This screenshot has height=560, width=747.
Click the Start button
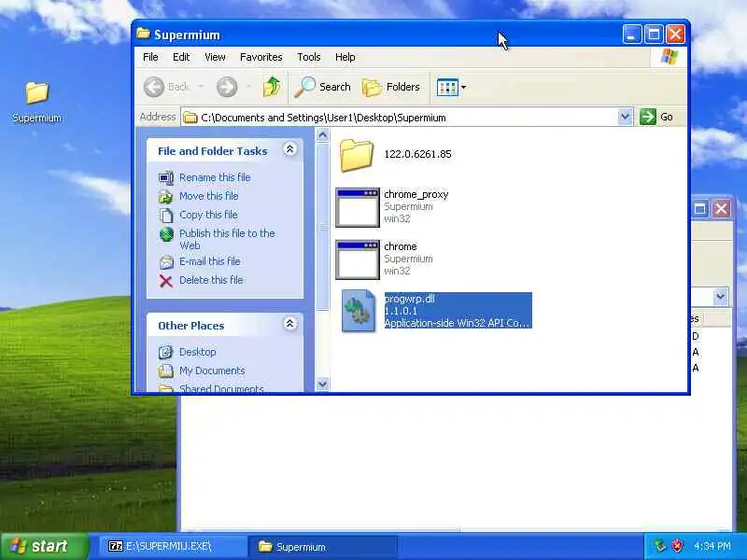[x=44, y=546]
